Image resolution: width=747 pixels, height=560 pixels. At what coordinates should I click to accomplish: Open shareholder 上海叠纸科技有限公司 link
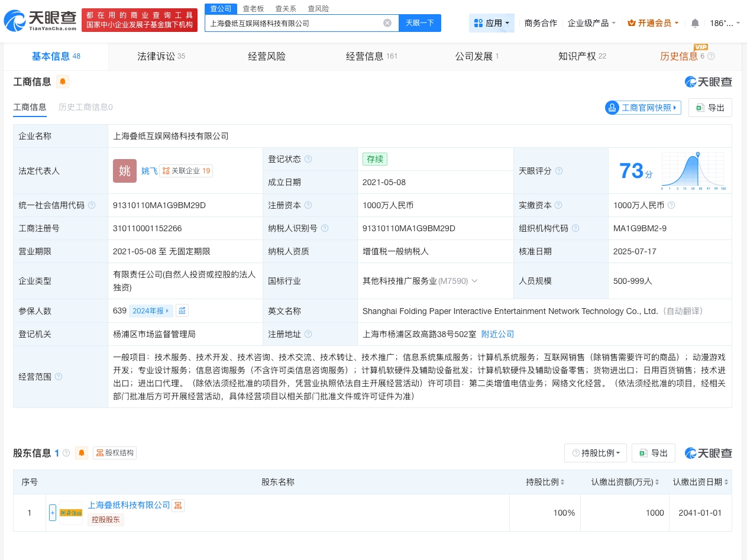129,505
